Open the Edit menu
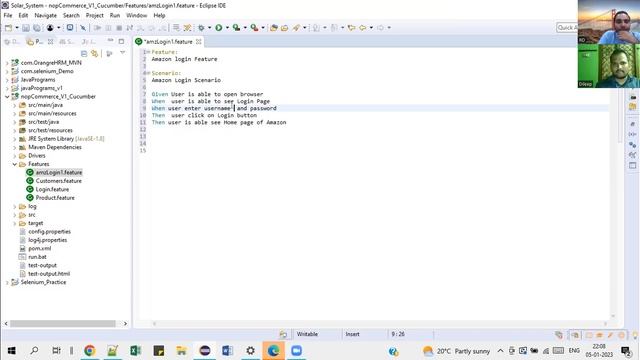Screen dimensions: 640x360 click(23, 16)
